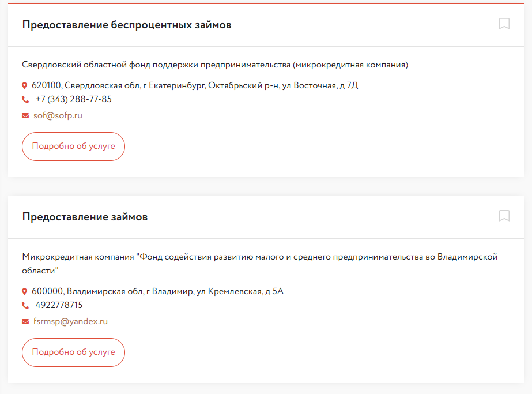Click the Владимир, ул Кремлевская address text
This screenshot has height=394, width=532.
[157, 291]
